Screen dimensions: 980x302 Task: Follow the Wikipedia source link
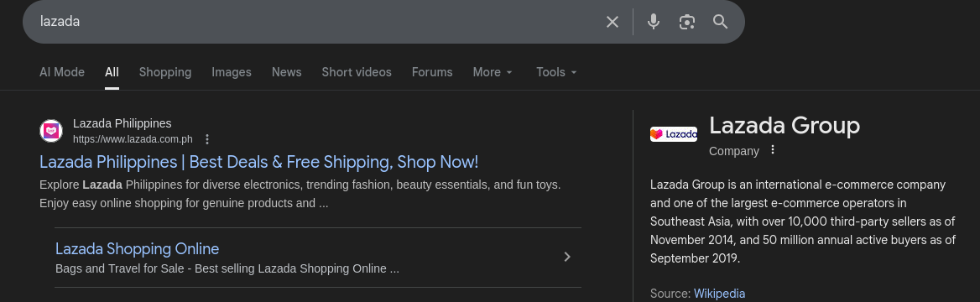coord(719,294)
